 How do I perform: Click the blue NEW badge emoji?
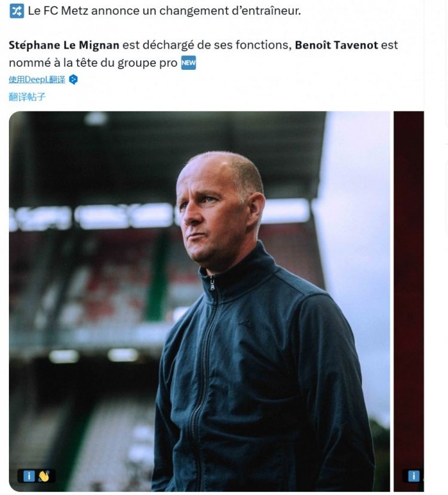tap(188, 62)
